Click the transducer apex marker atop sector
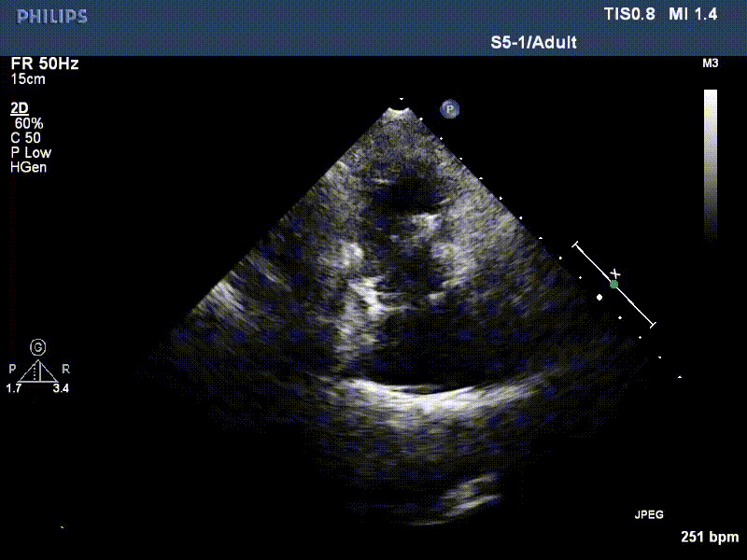Image resolution: width=747 pixels, height=560 pixels. tap(401, 106)
